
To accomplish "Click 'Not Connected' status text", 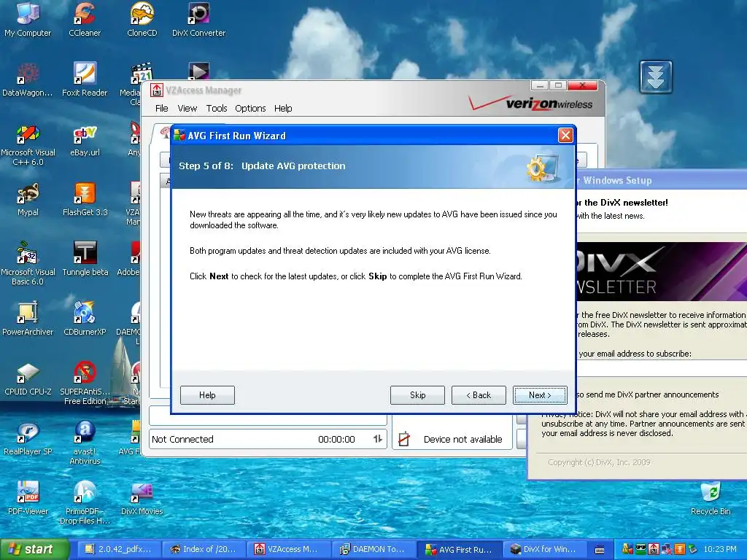I will tap(182, 440).
